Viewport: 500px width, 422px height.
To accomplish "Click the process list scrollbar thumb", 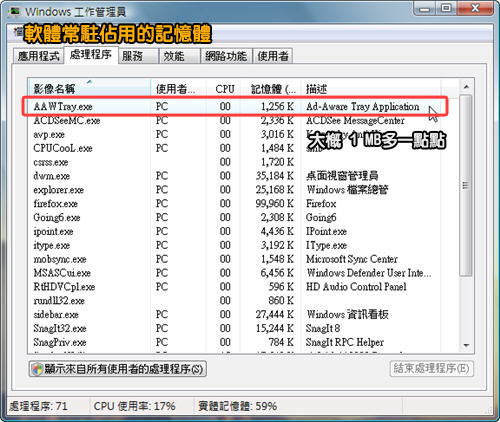I will pos(466,185).
